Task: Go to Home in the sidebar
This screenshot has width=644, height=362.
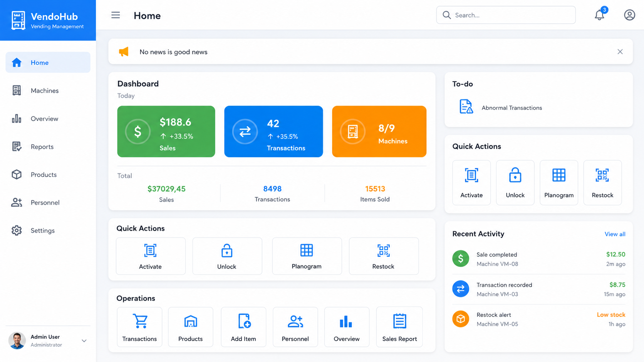Action: click(x=48, y=62)
